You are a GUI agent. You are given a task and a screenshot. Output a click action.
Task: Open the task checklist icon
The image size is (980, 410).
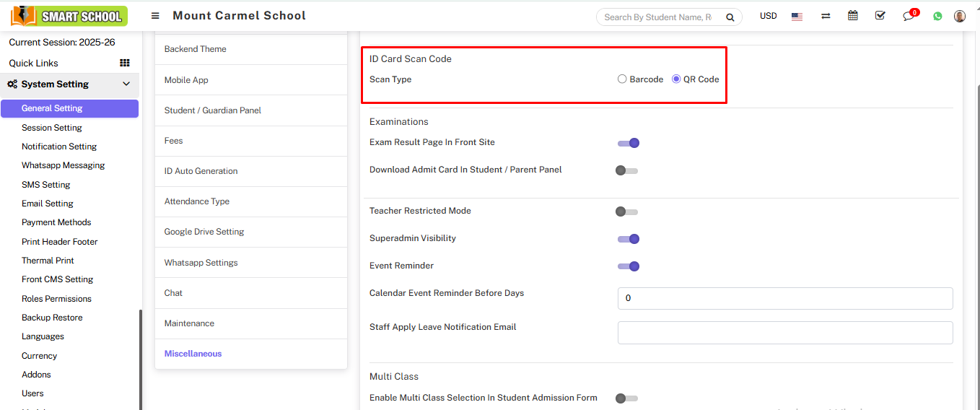pyautogui.click(x=880, y=16)
